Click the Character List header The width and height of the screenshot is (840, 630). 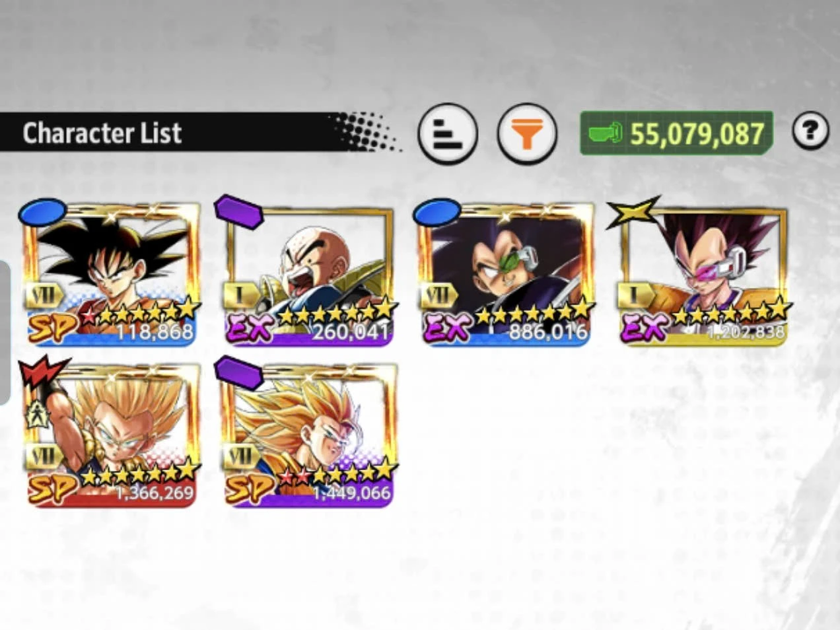(102, 133)
